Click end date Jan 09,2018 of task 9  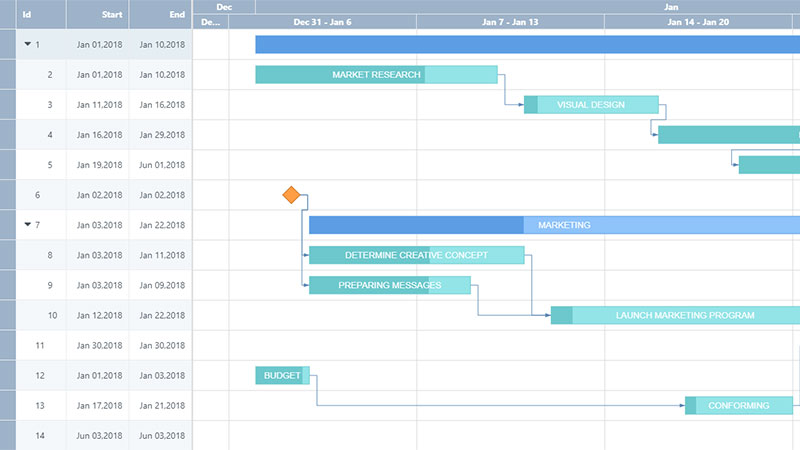tap(162, 285)
